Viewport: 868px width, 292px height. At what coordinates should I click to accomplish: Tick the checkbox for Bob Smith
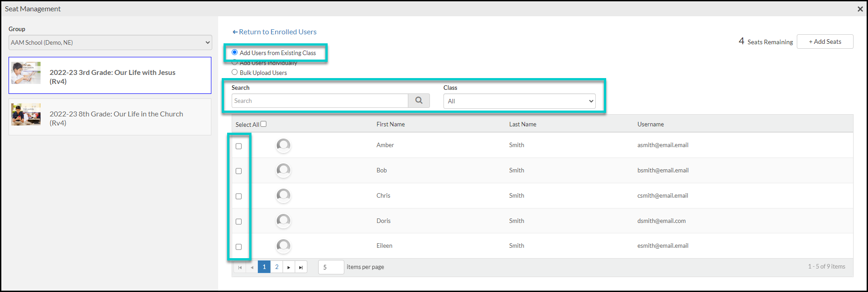coord(239,171)
